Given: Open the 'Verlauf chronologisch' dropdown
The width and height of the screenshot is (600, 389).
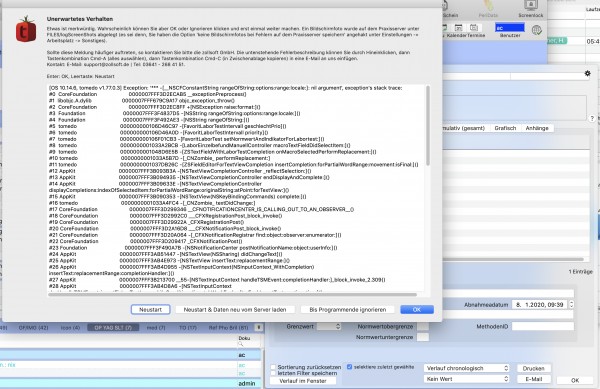Looking at the screenshot, I should point(467,368).
